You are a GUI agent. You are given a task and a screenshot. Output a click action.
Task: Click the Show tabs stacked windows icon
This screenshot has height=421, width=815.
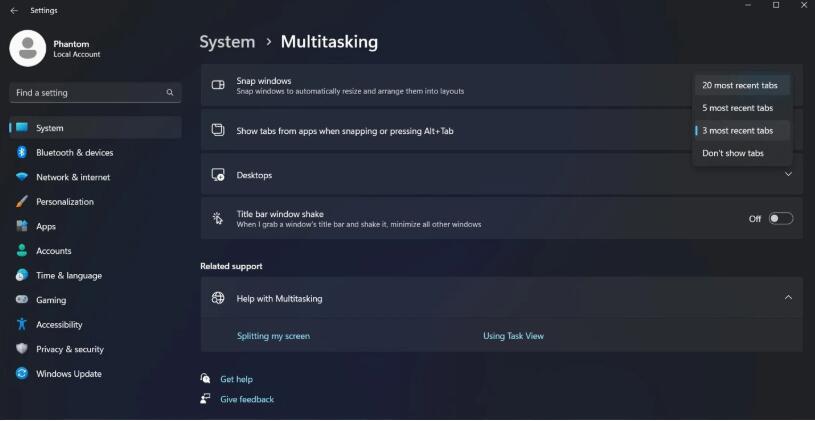(x=218, y=130)
